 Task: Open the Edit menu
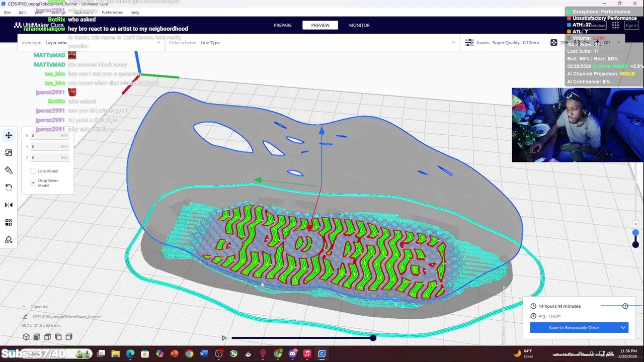tap(22, 12)
